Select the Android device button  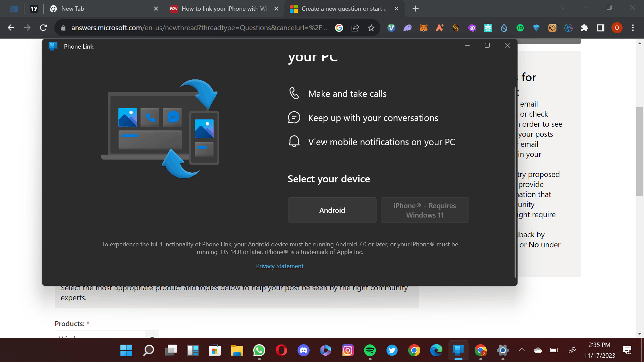(x=332, y=210)
